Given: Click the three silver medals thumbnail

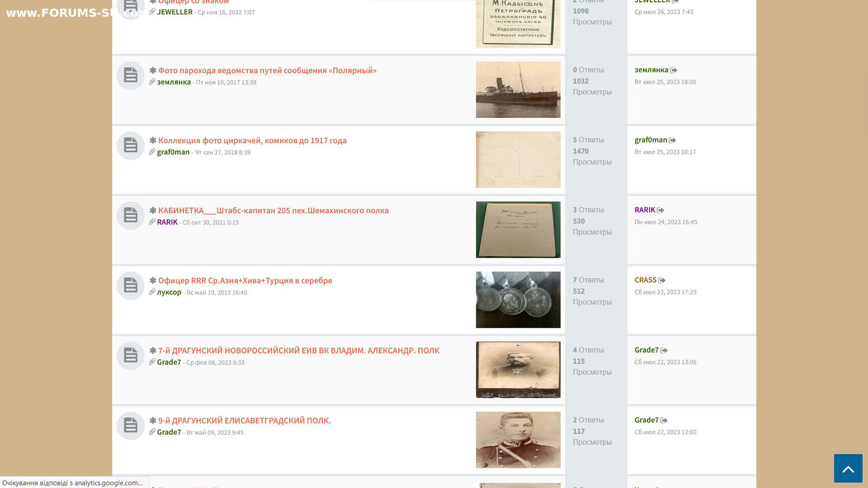Looking at the screenshot, I should click(x=518, y=300).
